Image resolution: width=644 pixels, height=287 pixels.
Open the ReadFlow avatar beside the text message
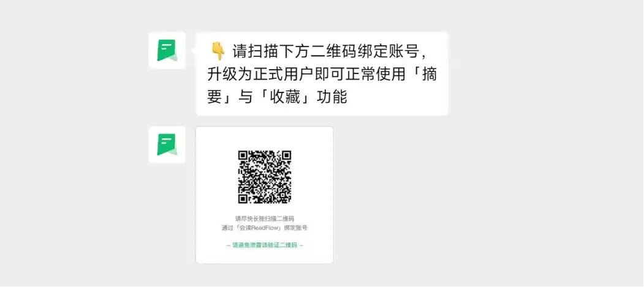coord(167,50)
